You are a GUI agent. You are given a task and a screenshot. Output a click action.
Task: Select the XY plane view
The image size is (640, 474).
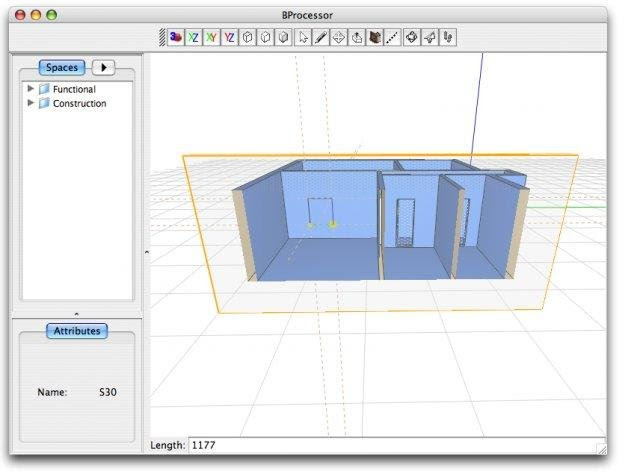click(x=211, y=37)
